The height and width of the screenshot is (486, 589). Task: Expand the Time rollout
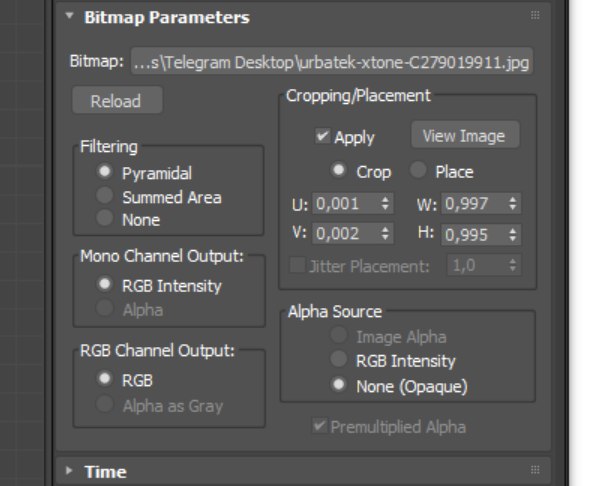pyautogui.click(x=69, y=471)
